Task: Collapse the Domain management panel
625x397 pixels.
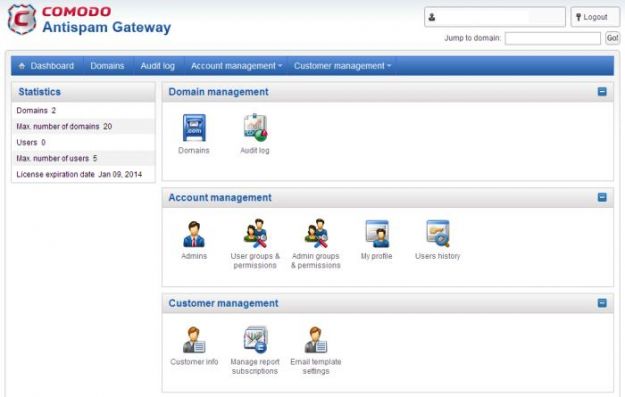Action: [602, 92]
